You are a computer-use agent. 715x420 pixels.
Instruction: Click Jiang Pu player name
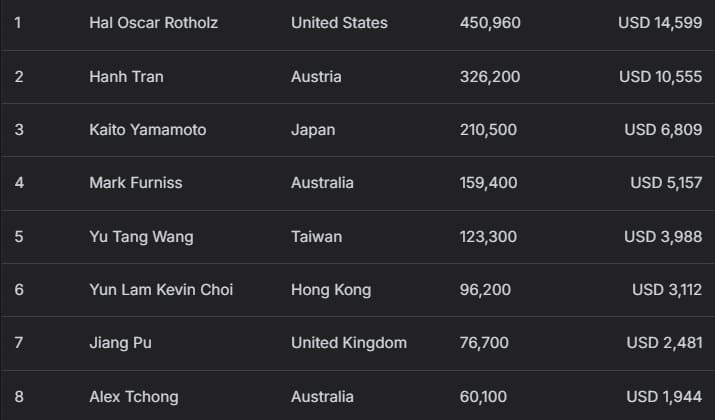click(120, 343)
